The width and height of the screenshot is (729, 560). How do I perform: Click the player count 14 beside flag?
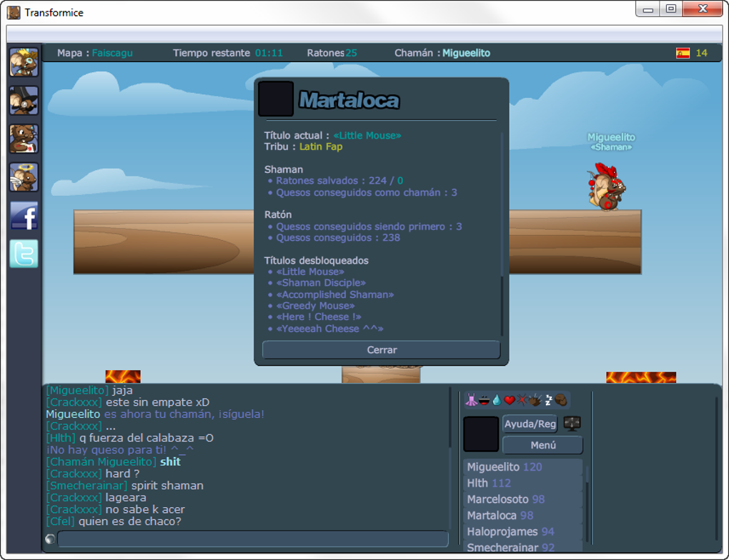[702, 53]
